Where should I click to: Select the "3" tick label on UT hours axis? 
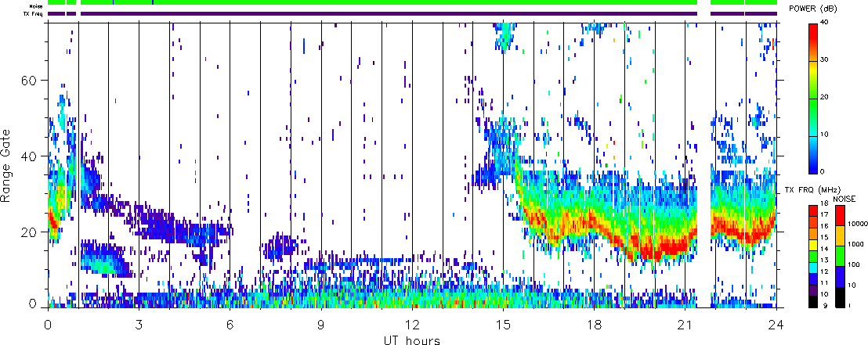tap(139, 324)
